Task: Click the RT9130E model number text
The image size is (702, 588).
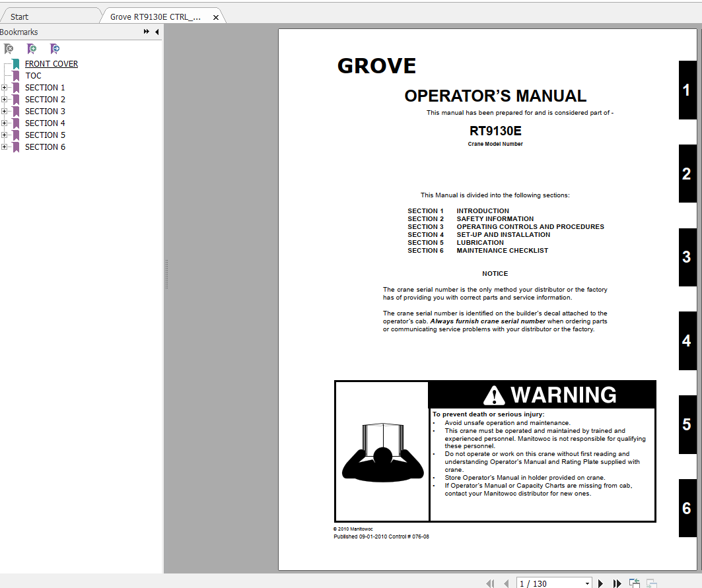Action: [x=495, y=131]
